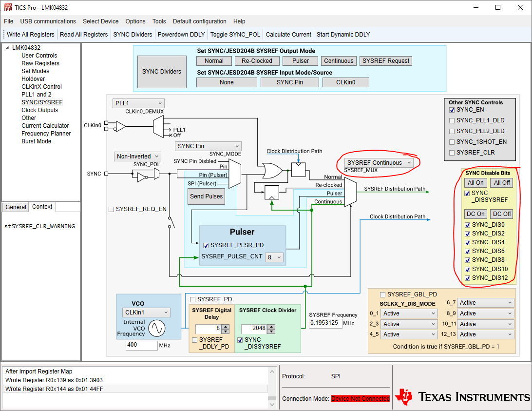
Task: Decrement SYSREF Clock Divider stepper
Action: click(271, 331)
